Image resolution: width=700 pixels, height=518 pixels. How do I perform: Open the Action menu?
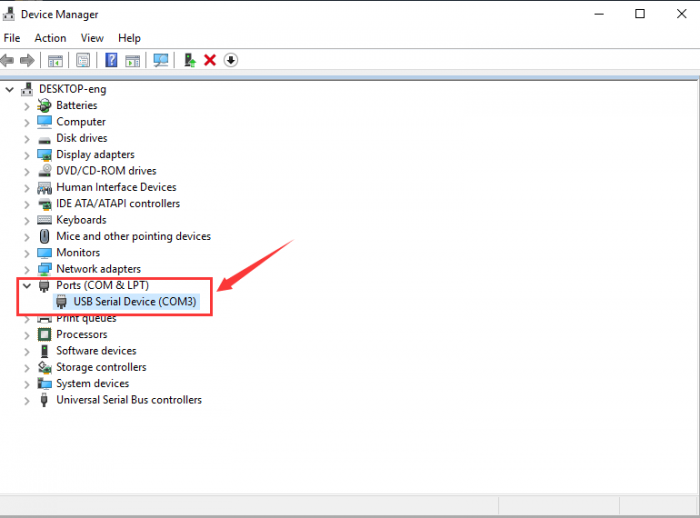(50, 38)
